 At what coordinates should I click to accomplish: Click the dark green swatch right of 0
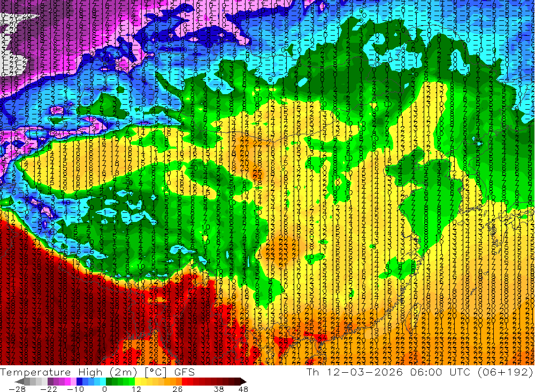[x=109, y=382]
